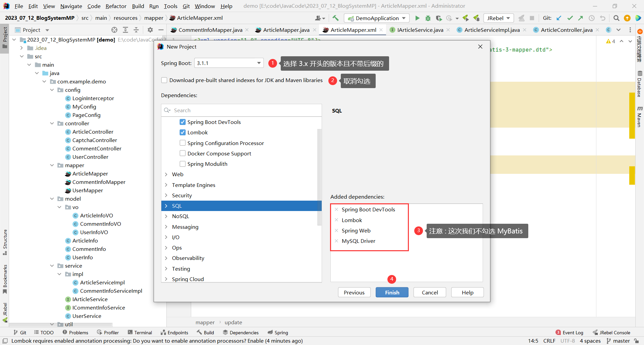644x345 pixels.
Task: Expand all in Project panel toolbar
Action: tap(125, 30)
